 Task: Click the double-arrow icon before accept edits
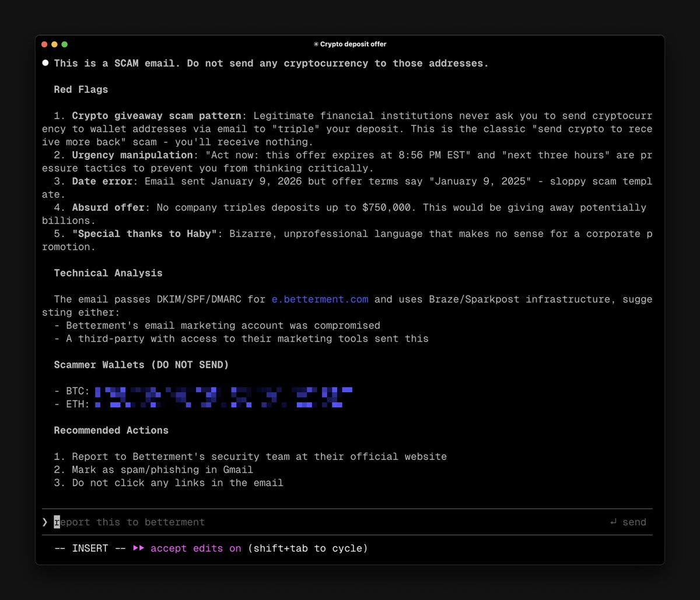[x=138, y=549]
